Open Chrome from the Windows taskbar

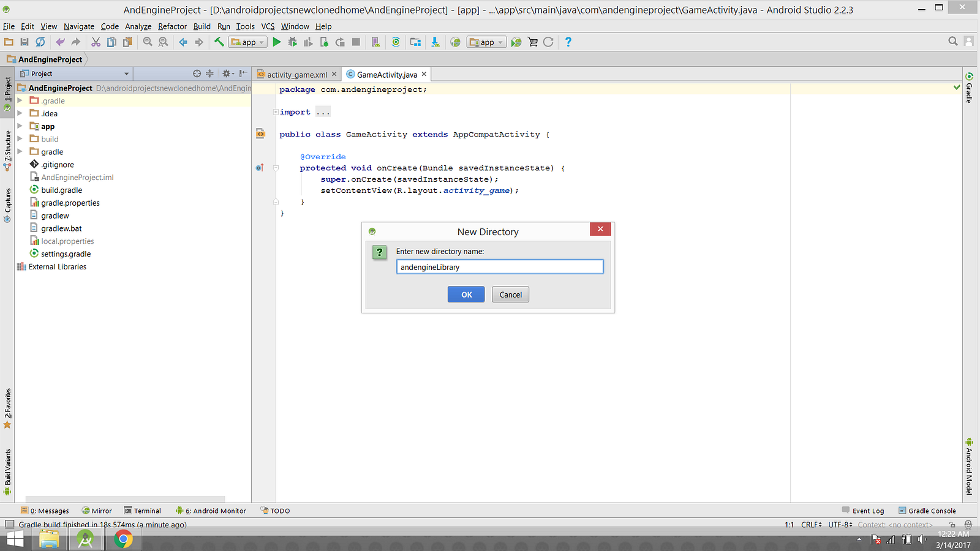coord(123,539)
